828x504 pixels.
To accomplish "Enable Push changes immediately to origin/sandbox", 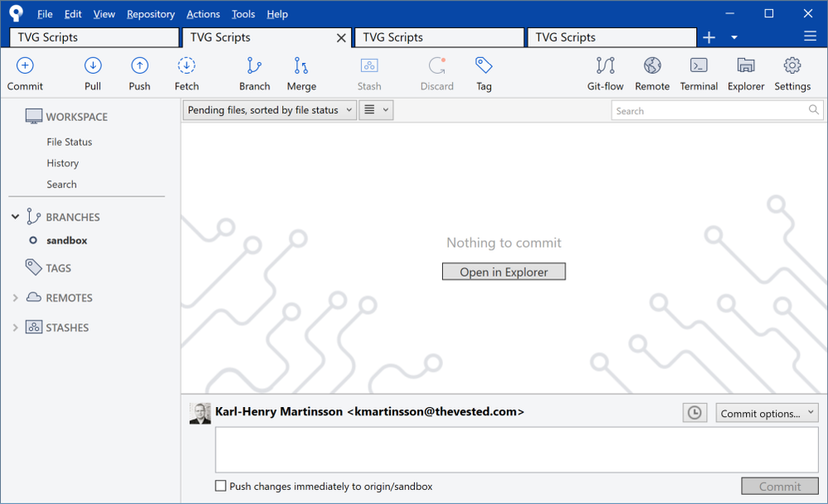I will coord(221,486).
